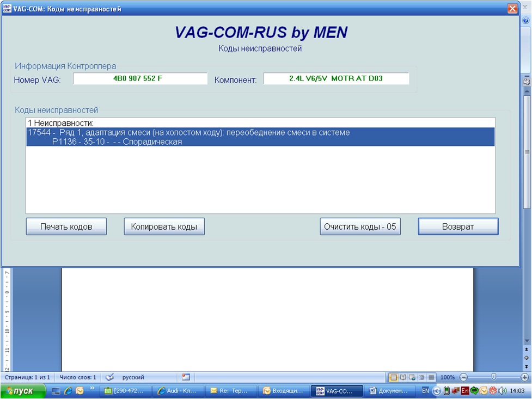The height and width of the screenshot is (399, 532).
Task: Click 'Страница: 1 из 1' in Word status bar
Action: 27,377
